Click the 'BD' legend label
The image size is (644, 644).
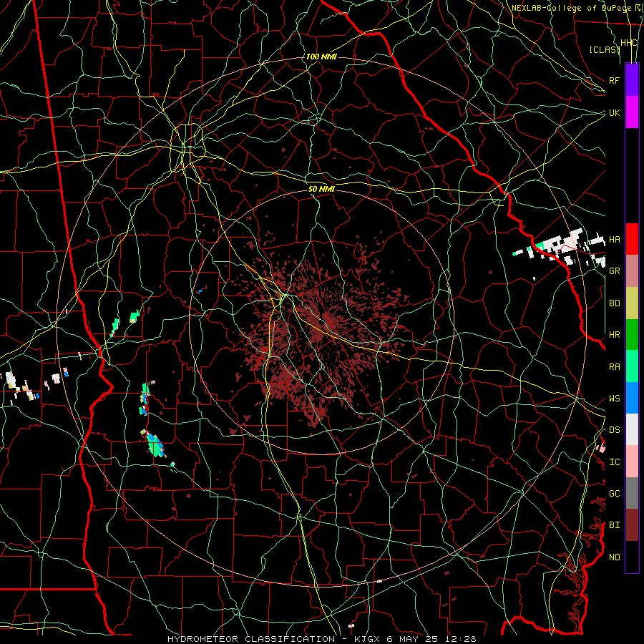point(614,303)
